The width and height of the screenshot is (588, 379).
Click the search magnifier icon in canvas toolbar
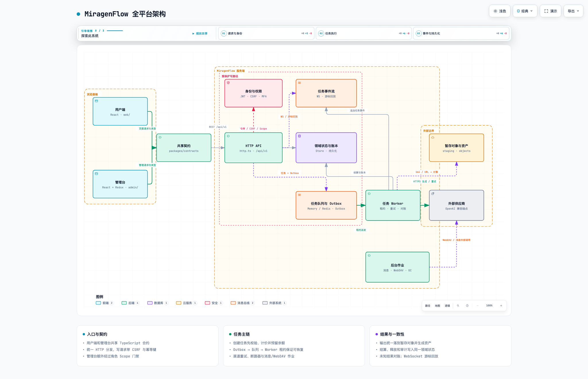point(458,305)
